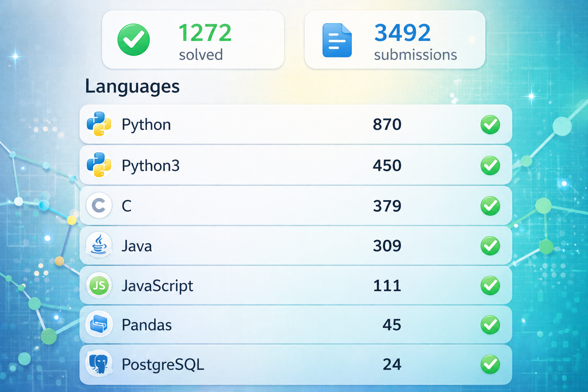Click the Python3 language logo icon

point(99,165)
